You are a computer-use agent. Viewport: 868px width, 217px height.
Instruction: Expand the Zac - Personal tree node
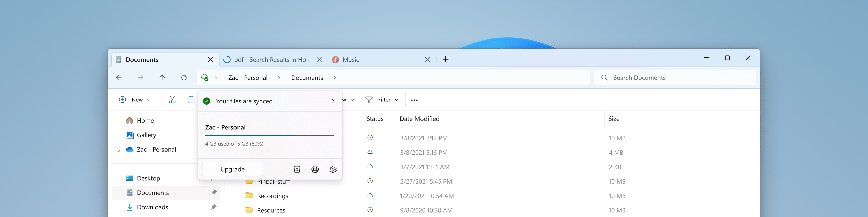click(x=119, y=150)
